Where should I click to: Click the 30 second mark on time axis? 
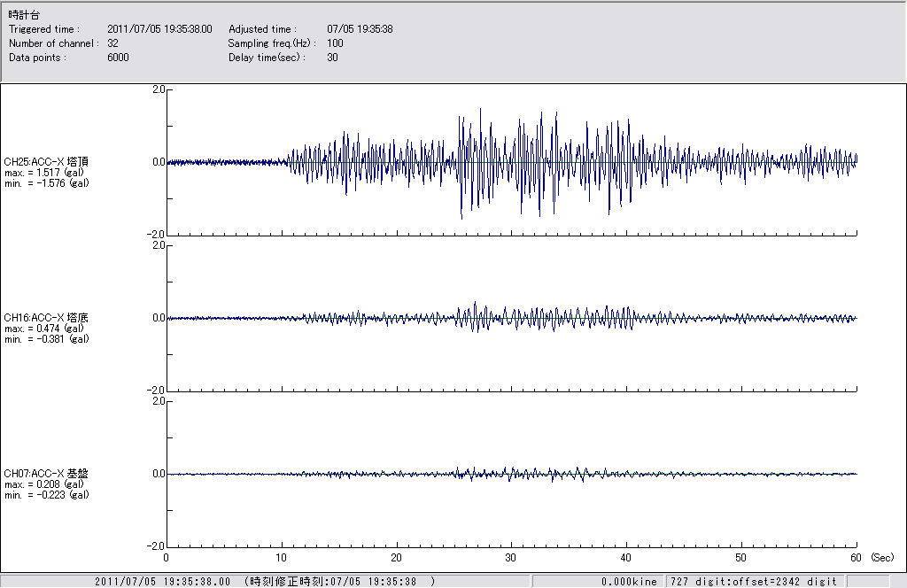pos(511,558)
